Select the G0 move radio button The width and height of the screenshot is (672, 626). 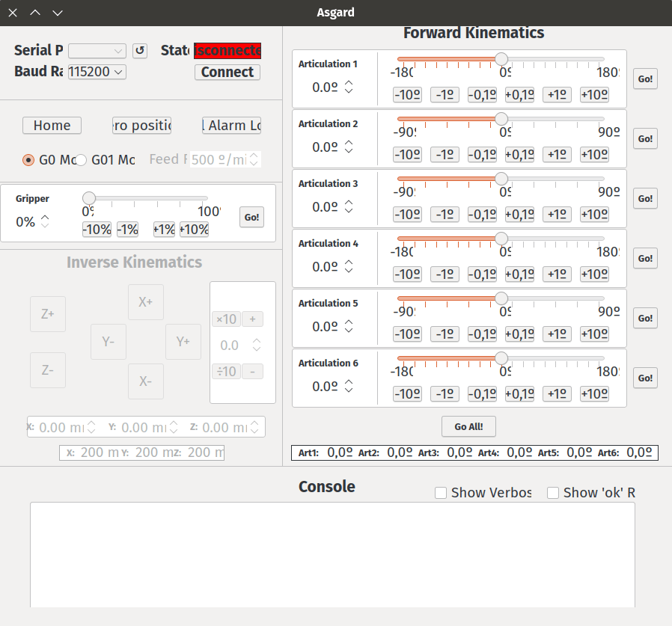coord(28,160)
